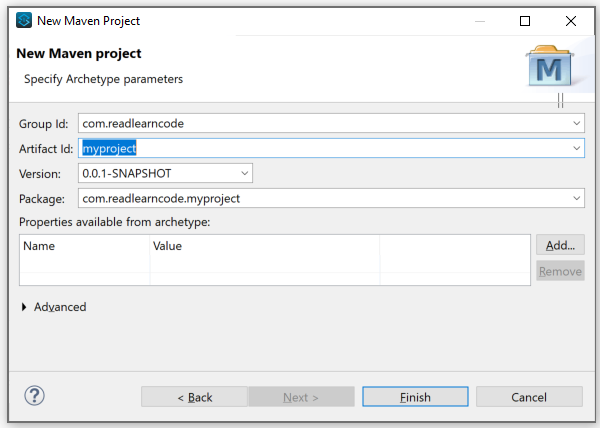
Task: Close the New Maven Project dialog
Action: (x=571, y=20)
